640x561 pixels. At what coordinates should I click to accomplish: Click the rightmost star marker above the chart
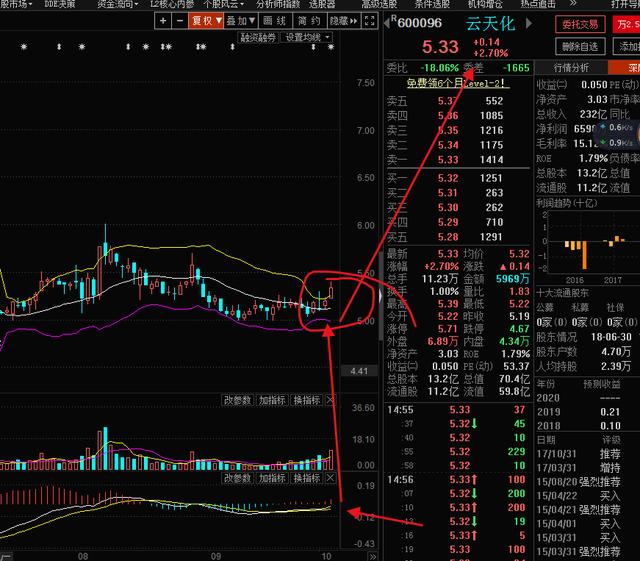[331, 47]
